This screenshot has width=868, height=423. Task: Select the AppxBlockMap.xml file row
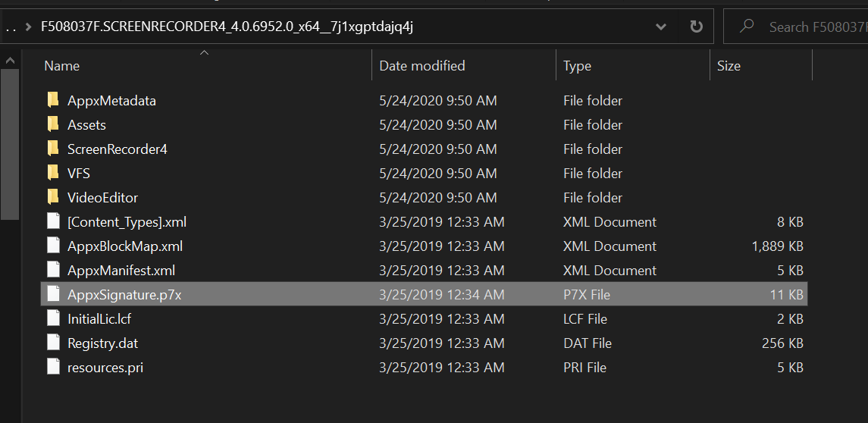(x=425, y=246)
